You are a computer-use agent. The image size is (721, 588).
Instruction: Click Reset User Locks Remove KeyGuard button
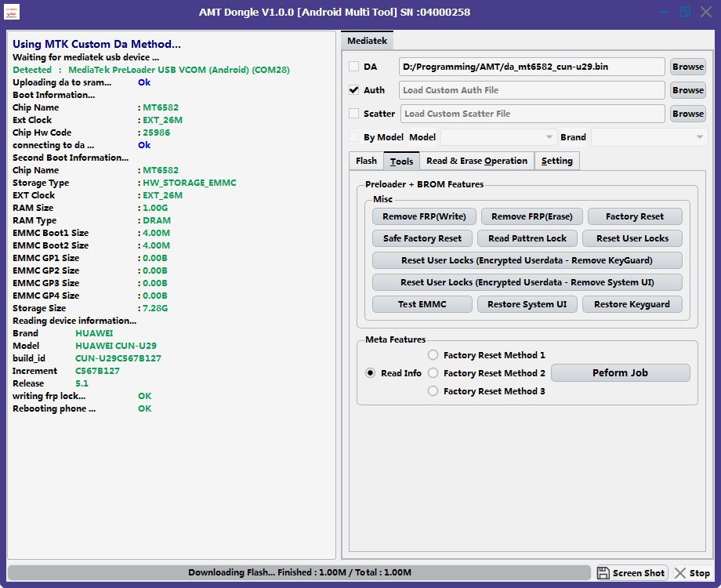(x=527, y=260)
